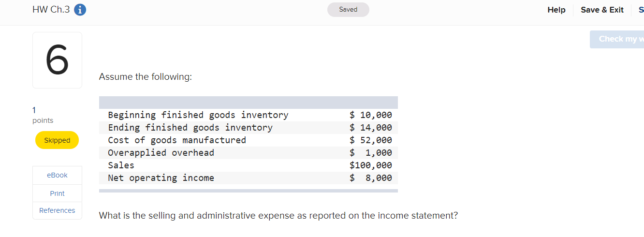Click the Save & Exit button
Screen dimensions: 644x237
click(602, 10)
